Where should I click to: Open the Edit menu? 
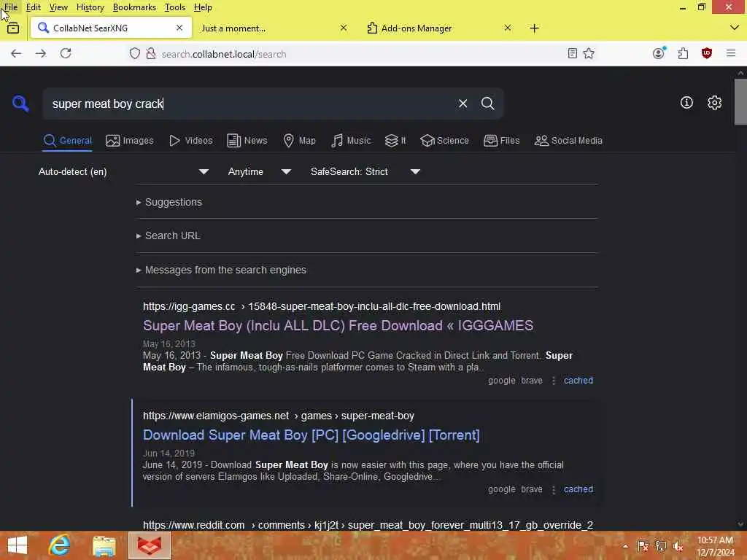tap(33, 7)
